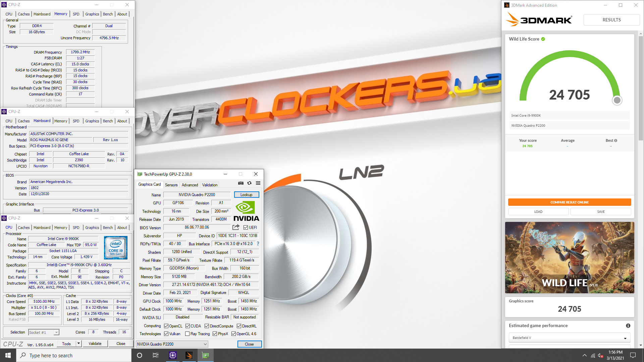Toggle the UEFI checkbox in GPU-Z
644x362 pixels.
coord(246,228)
